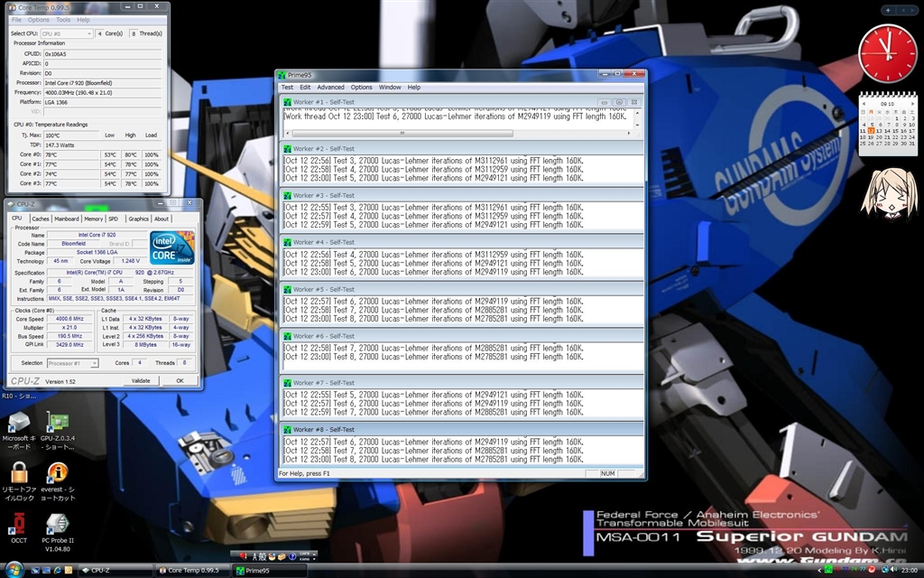
Task: Open the everest desktop shortcut
Action: (x=57, y=481)
